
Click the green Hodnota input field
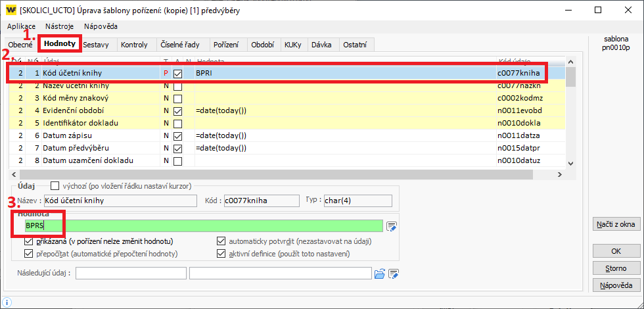[203, 226]
